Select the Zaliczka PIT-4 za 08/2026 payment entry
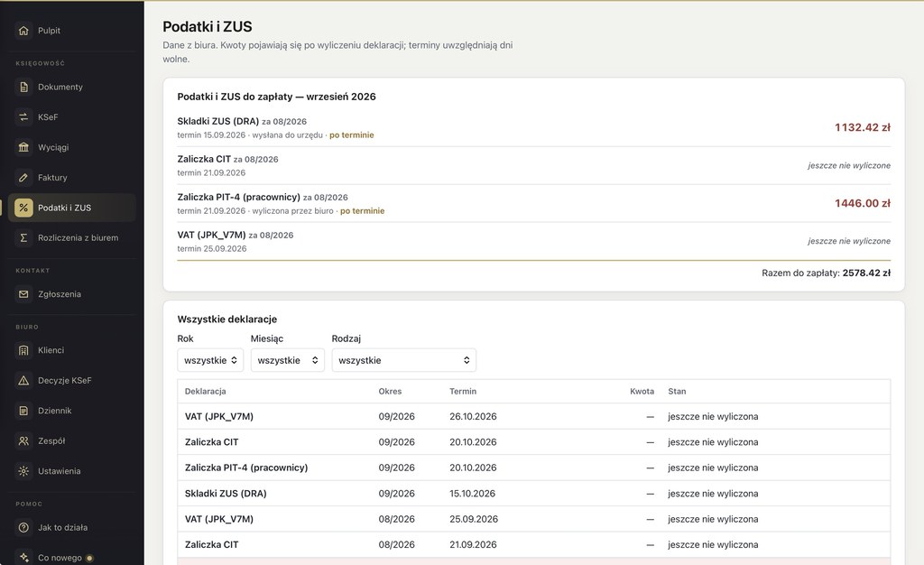924x565 pixels. click(534, 204)
